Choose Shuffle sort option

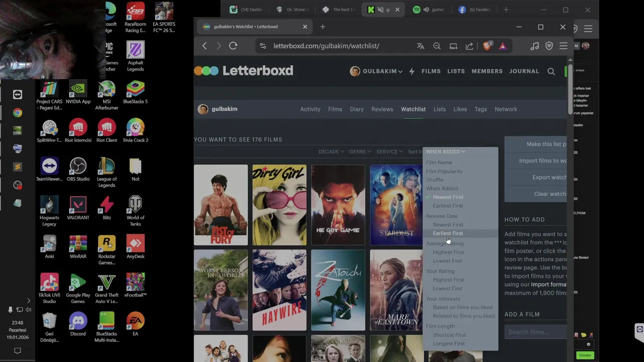pyautogui.click(x=435, y=180)
